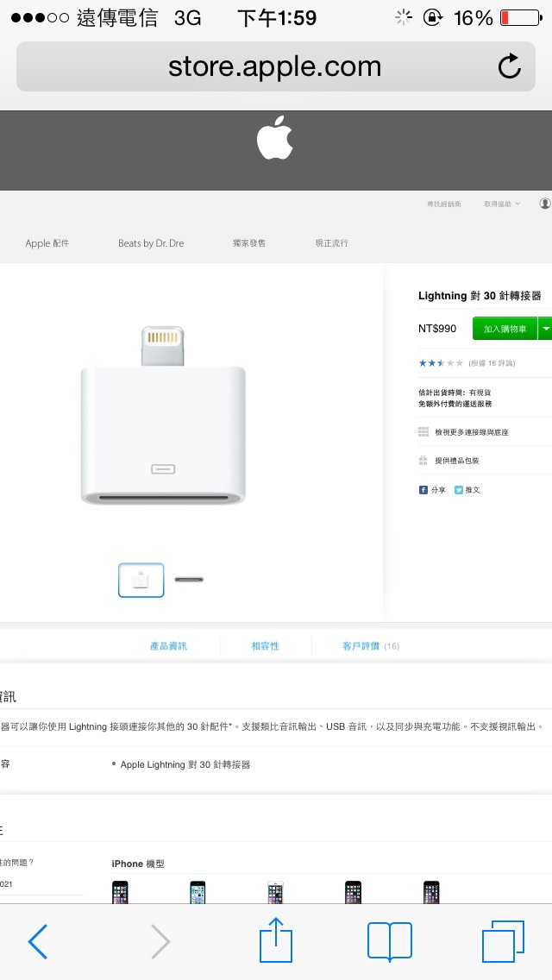Screen dimensions: 552x980
Task: Open the 獨家發售 menu item
Action: (248, 243)
